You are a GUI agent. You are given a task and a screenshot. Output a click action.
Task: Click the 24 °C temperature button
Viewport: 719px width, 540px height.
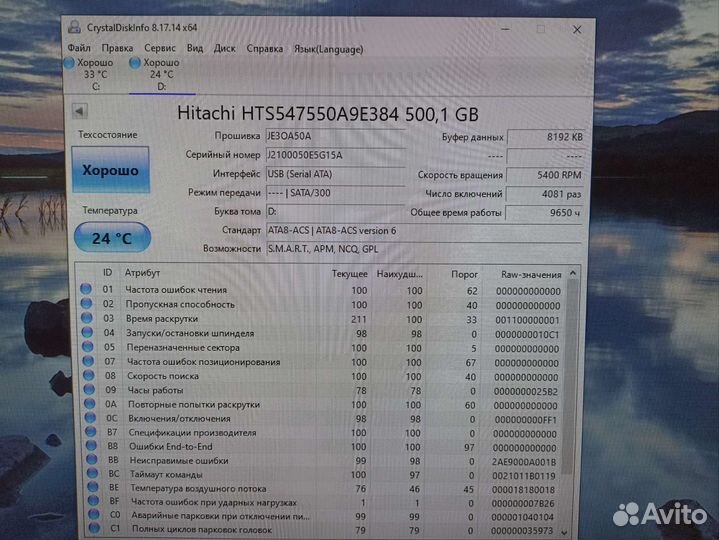[x=112, y=238]
